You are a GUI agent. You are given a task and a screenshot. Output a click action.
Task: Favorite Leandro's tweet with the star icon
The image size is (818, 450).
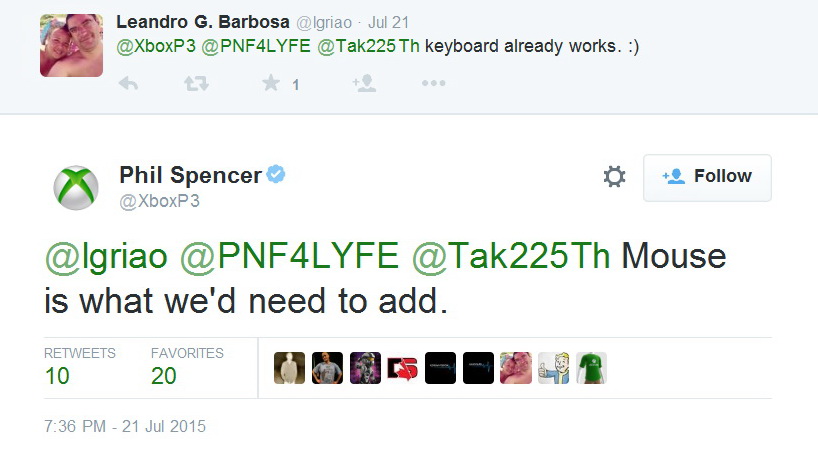click(x=271, y=83)
